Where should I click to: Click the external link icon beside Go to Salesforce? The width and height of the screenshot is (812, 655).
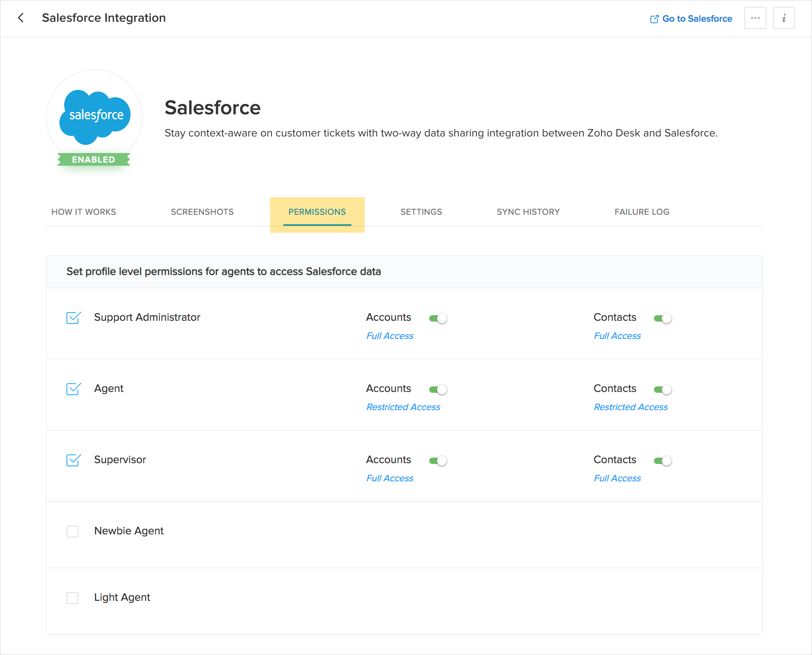[654, 19]
